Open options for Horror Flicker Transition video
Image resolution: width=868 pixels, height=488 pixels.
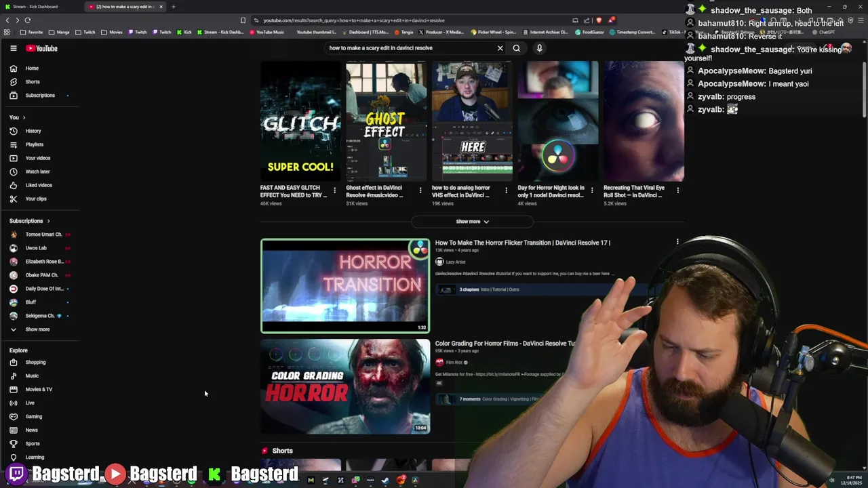point(677,241)
